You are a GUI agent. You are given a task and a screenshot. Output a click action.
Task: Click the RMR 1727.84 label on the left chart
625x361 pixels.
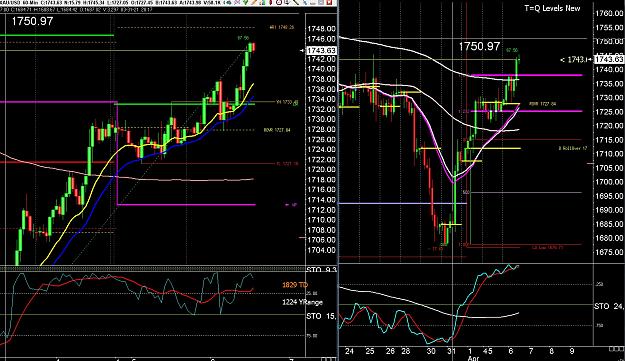tap(277, 130)
